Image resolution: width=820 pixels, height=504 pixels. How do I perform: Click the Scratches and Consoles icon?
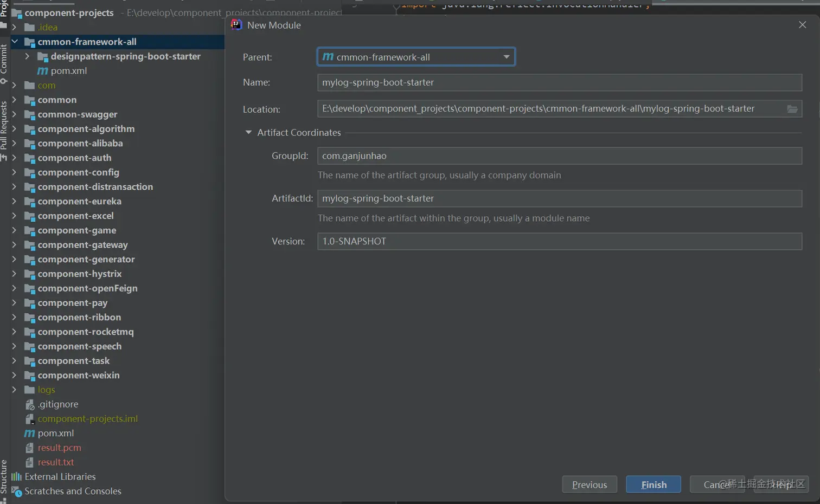point(17,492)
